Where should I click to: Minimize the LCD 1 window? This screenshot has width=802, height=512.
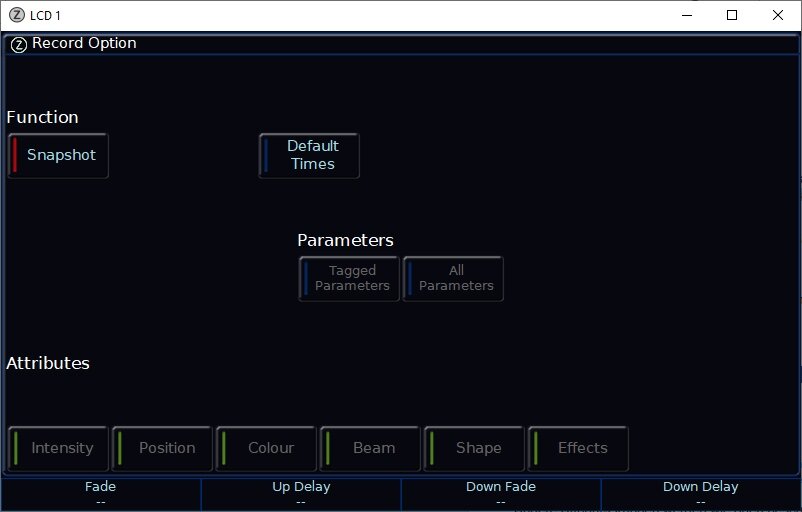(x=686, y=15)
